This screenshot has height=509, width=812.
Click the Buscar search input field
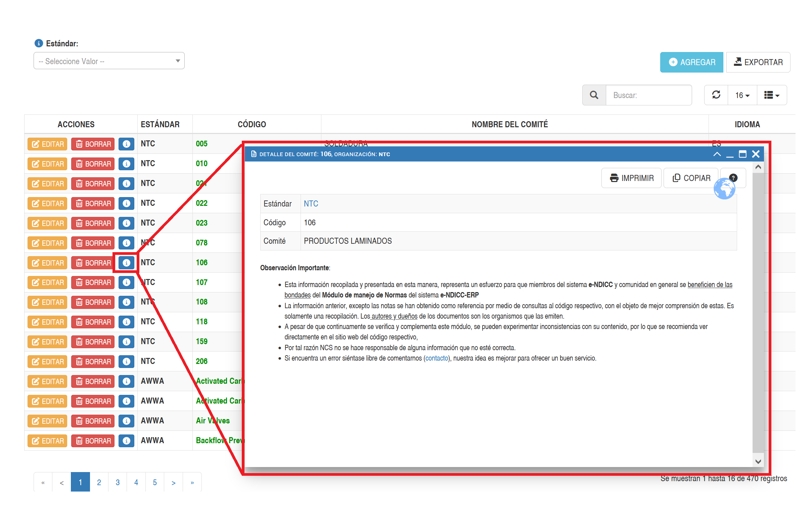point(648,95)
